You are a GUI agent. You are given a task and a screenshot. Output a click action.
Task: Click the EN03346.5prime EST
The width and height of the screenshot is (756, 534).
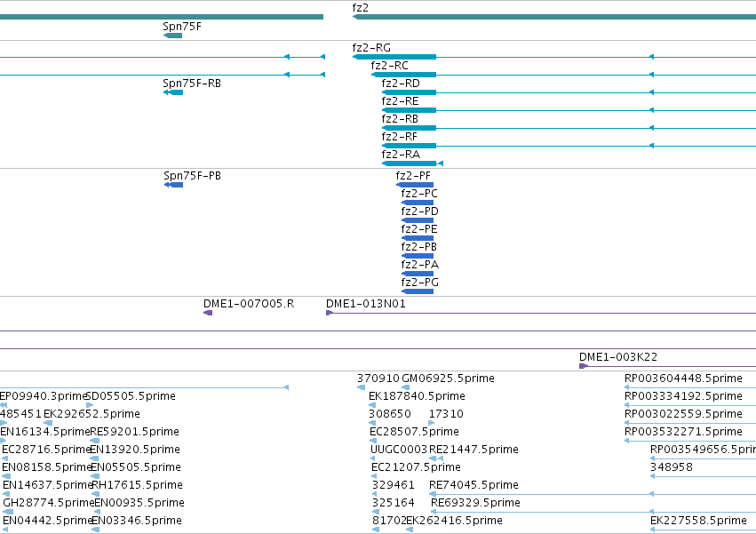click(95, 530)
